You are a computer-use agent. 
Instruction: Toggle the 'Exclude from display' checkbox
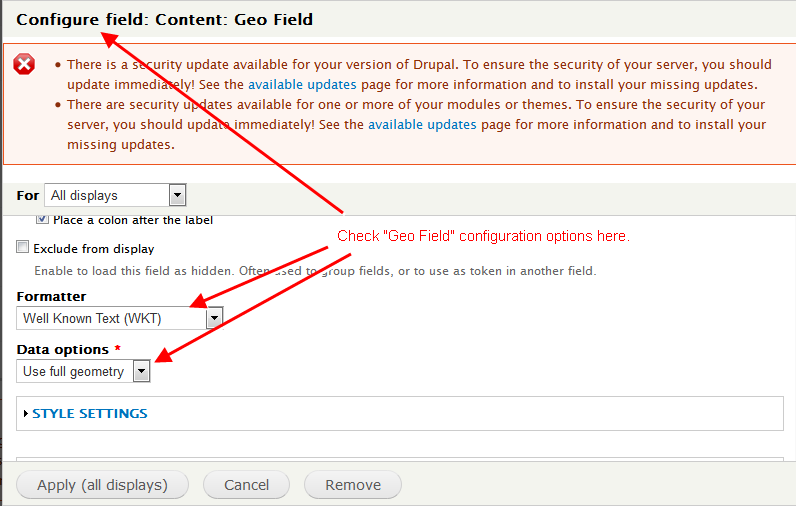click(x=22, y=247)
